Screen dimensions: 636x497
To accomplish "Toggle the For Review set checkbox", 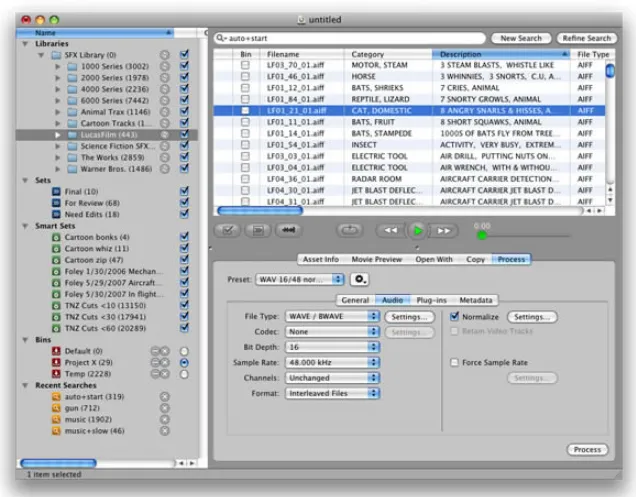I will [x=184, y=202].
